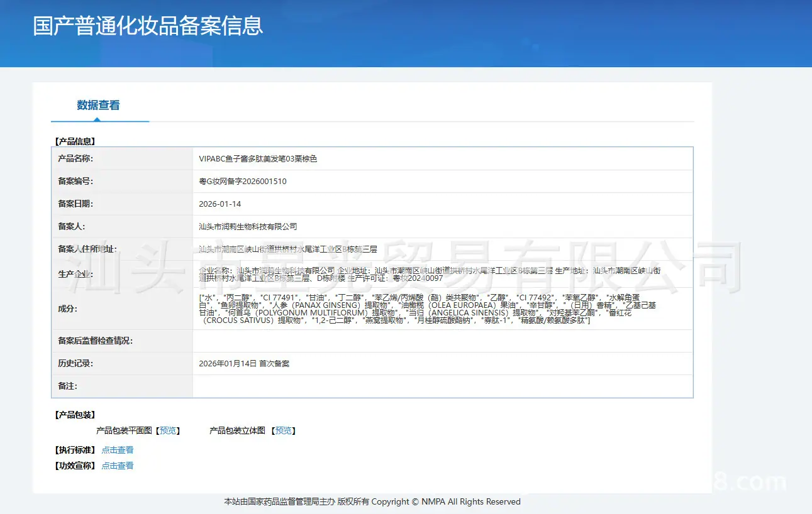Select filer 汕头市润莉生物科技有限公司
The width and height of the screenshot is (812, 514).
[x=248, y=227]
